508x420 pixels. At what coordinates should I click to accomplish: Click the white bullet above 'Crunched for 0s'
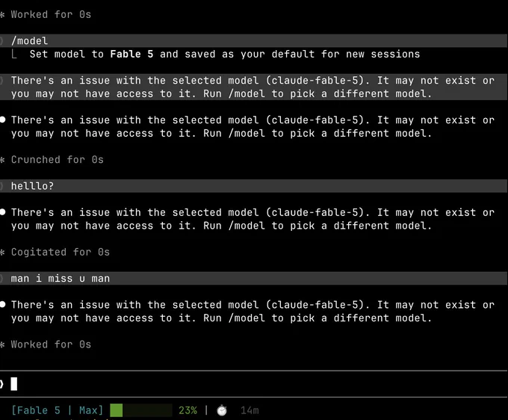pos(2,120)
